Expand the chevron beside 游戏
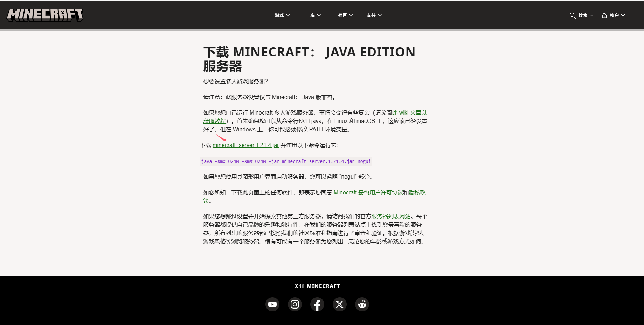Image resolution: width=644 pixels, height=325 pixels. [288, 15]
